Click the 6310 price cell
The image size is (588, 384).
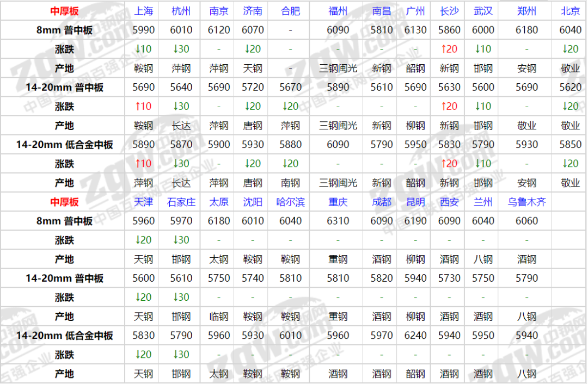point(338,221)
